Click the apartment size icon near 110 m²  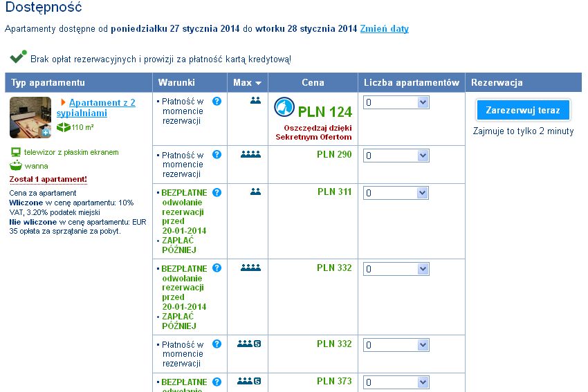(x=64, y=127)
